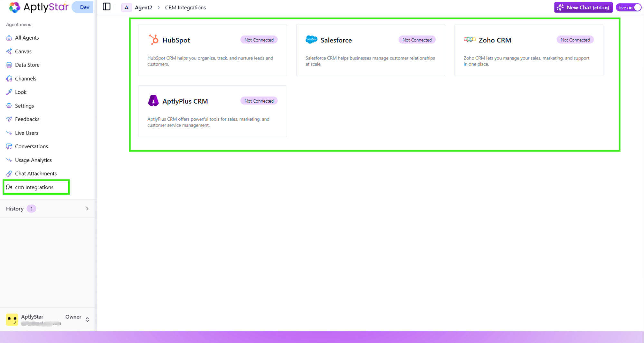Click the AptlyPlus CRM logo icon

pyautogui.click(x=153, y=100)
